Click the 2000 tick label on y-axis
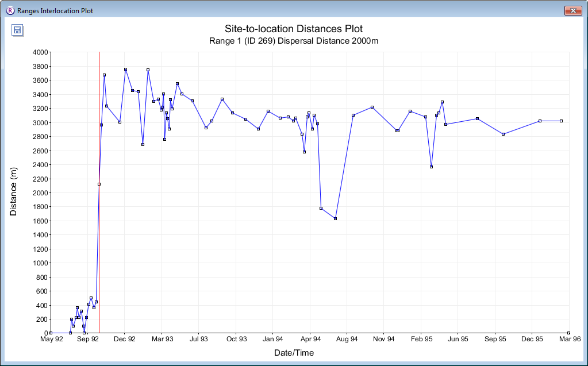Image resolution: width=588 pixels, height=366 pixels. coord(39,192)
